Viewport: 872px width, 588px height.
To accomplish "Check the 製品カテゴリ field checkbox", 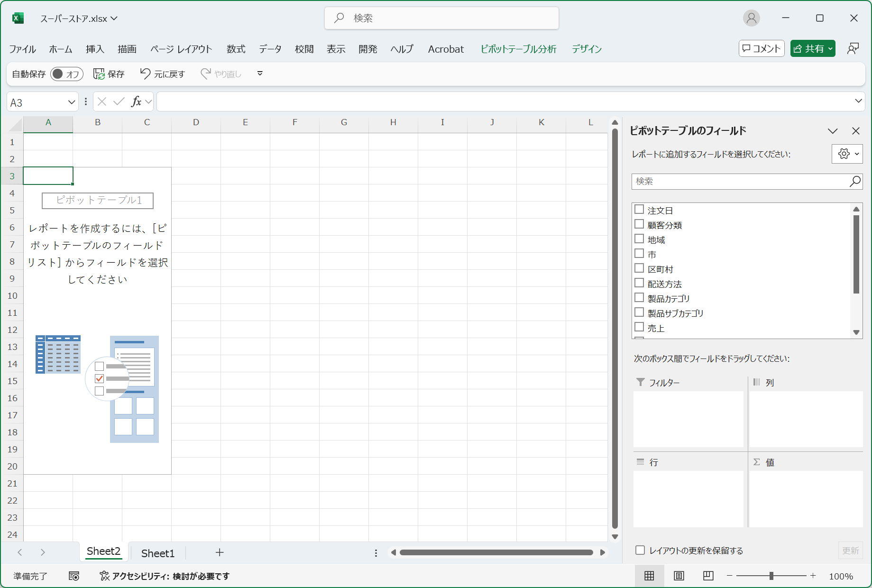I will click(x=639, y=297).
